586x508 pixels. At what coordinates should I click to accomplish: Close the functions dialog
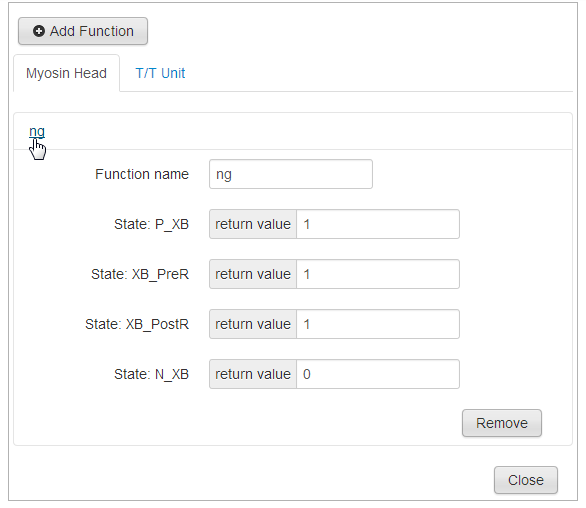coord(525,480)
